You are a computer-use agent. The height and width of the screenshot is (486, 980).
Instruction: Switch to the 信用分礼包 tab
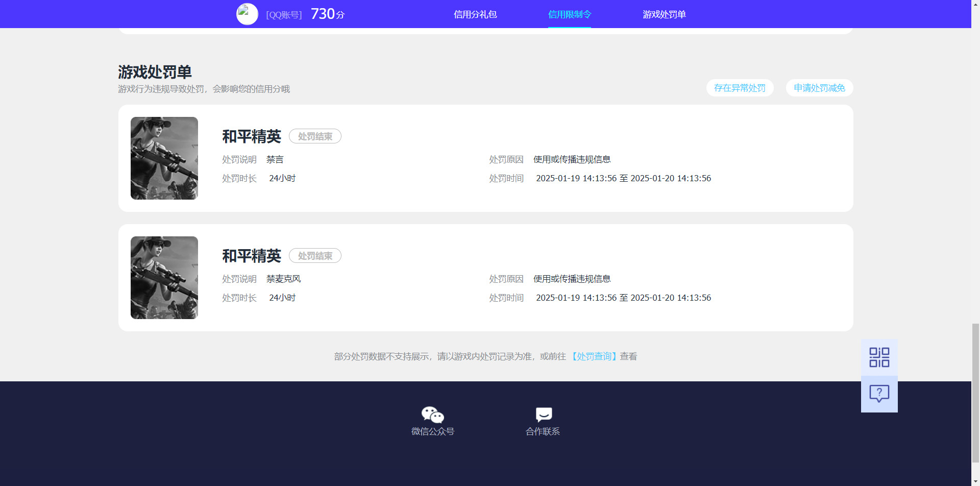pyautogui.click(x=475, y=14)
